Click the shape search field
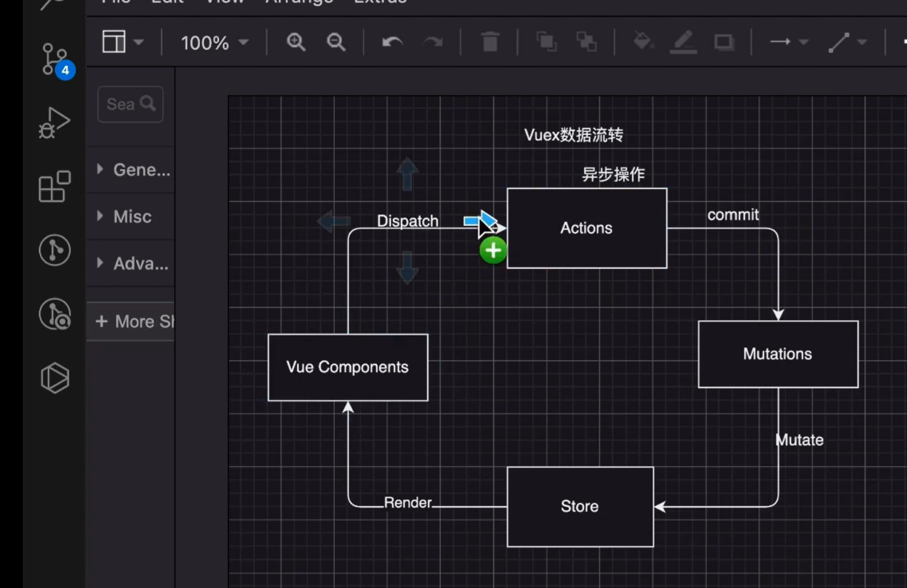 (x=131, y=104)
